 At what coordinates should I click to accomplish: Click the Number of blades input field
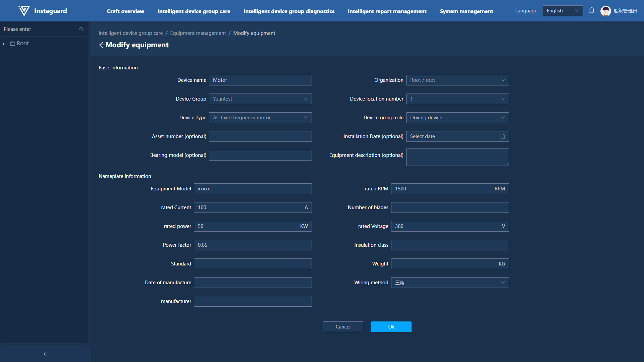click(x=450, y=207)
